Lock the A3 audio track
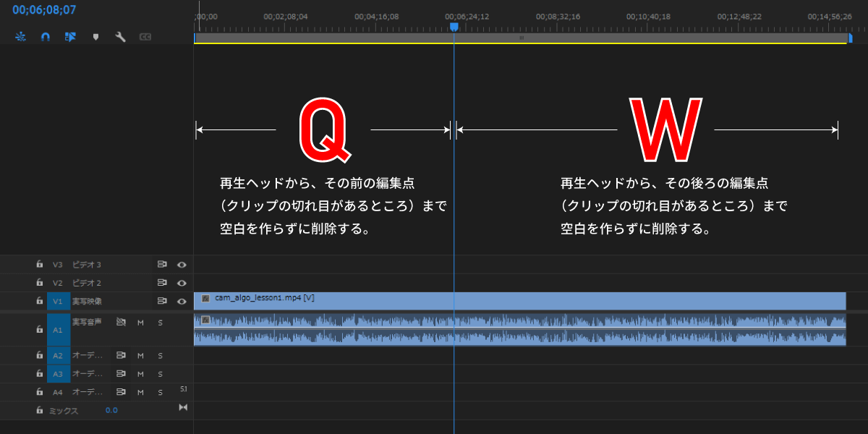This screenshot has height=434, width=868. click(40, 373)
